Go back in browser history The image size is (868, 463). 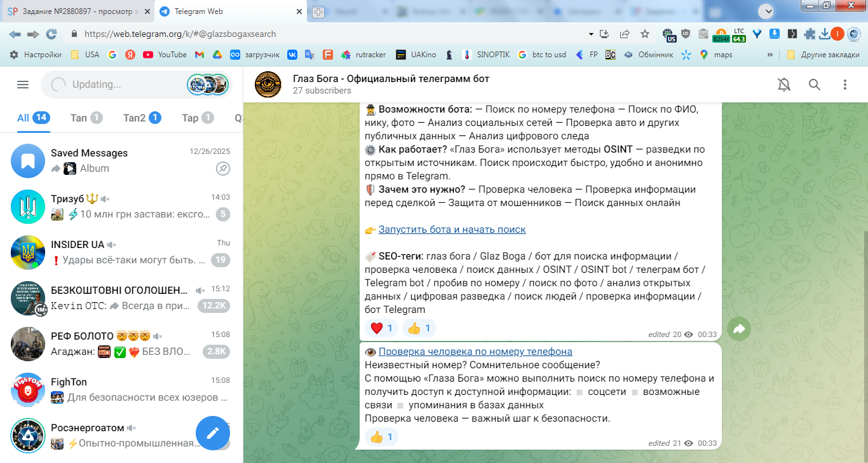coord(15,34)
